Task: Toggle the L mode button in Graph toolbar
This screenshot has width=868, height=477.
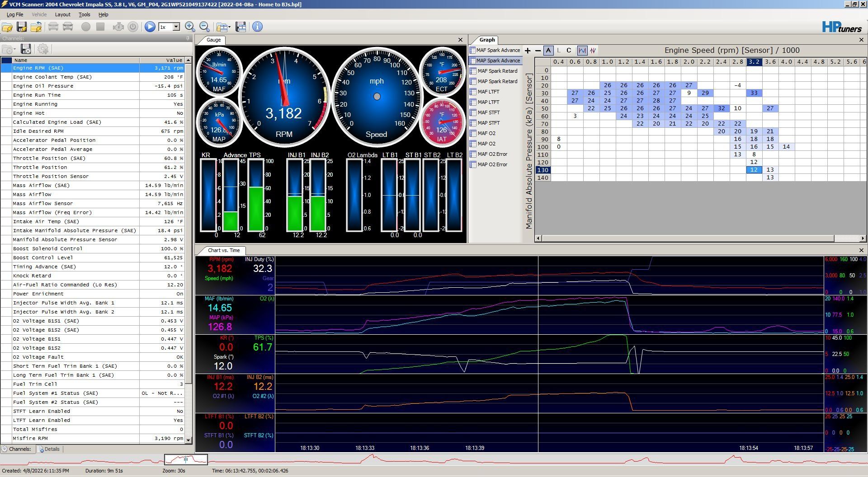Action: 559,51
